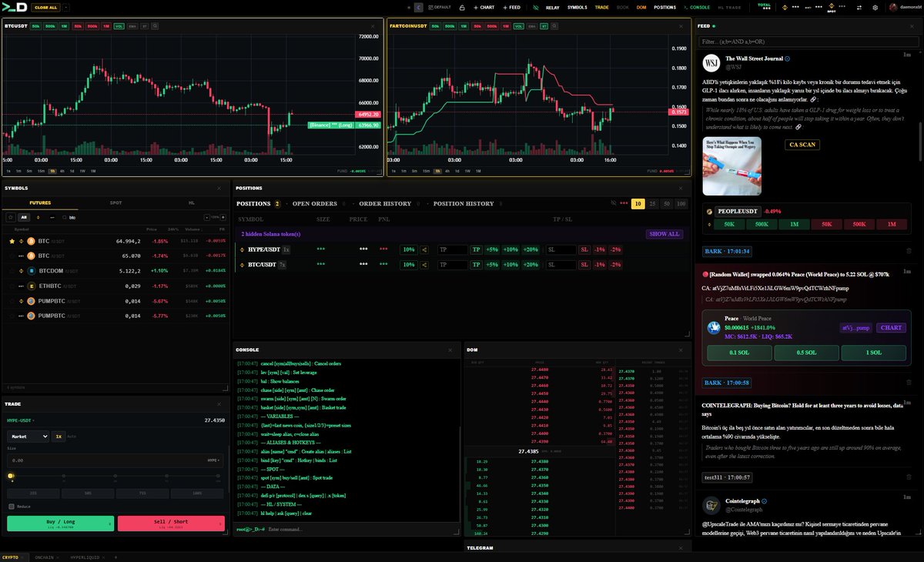Viewport: 924px width, 562px height.
Task: Click the collapse chevron in top bar
Action: tap(418, 7)
